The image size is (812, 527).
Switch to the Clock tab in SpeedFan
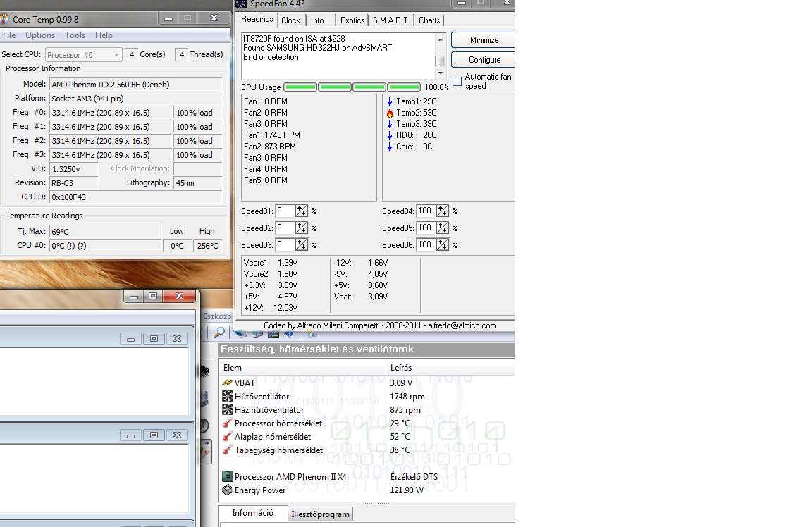click(x=290, y=20)
